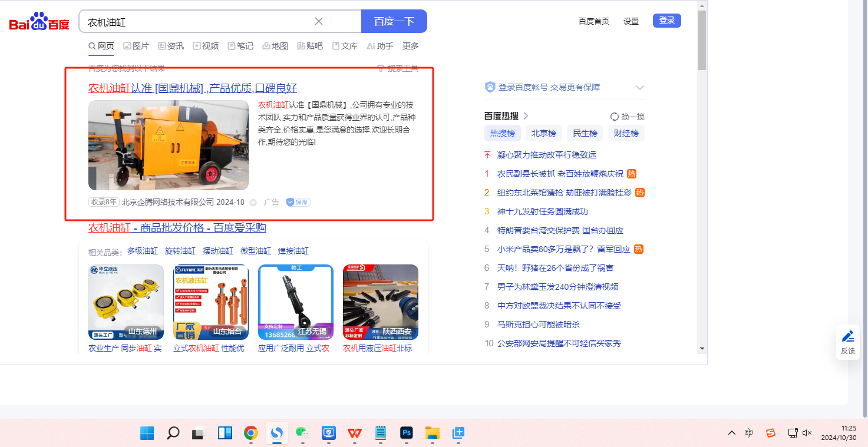Show hidden system tray icons
Screen dimensions: 868x447
(x=732, y=433)
